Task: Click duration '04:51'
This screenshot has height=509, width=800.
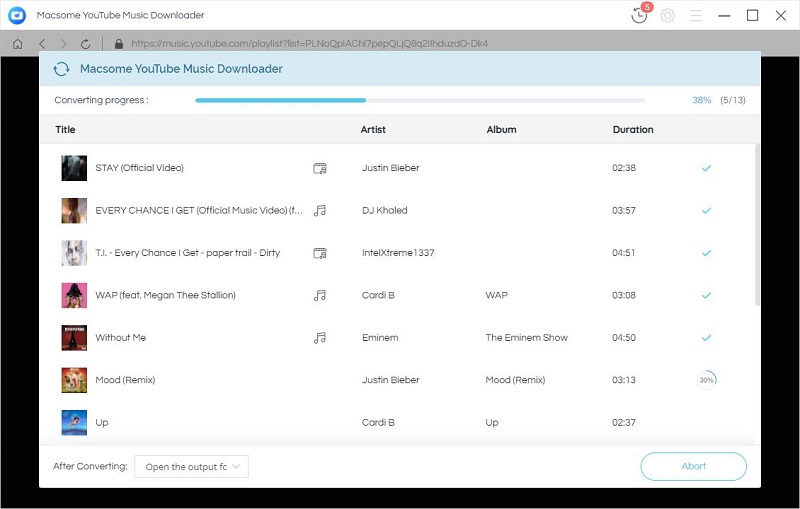Action: (623, 252)
